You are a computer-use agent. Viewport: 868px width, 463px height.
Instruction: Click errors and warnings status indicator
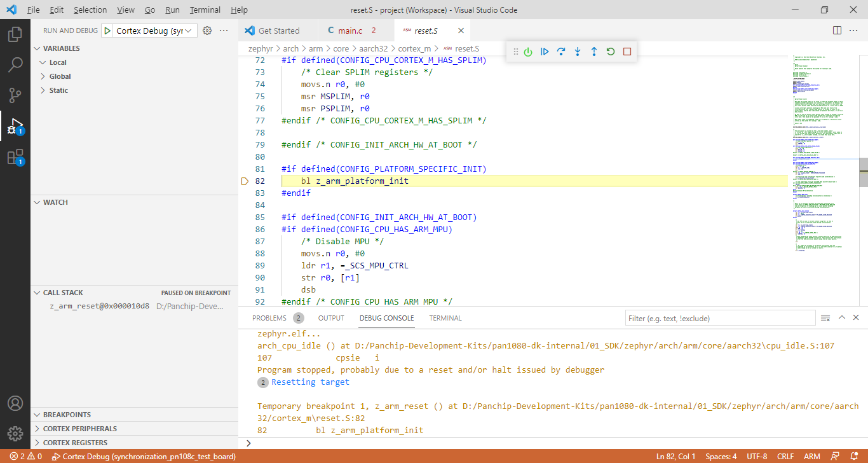(26, 457)
